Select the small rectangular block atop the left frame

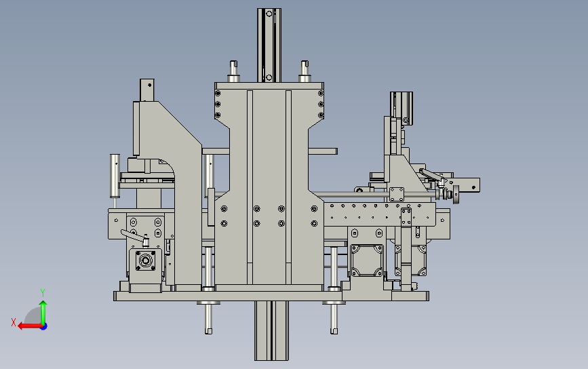(147, 90)
